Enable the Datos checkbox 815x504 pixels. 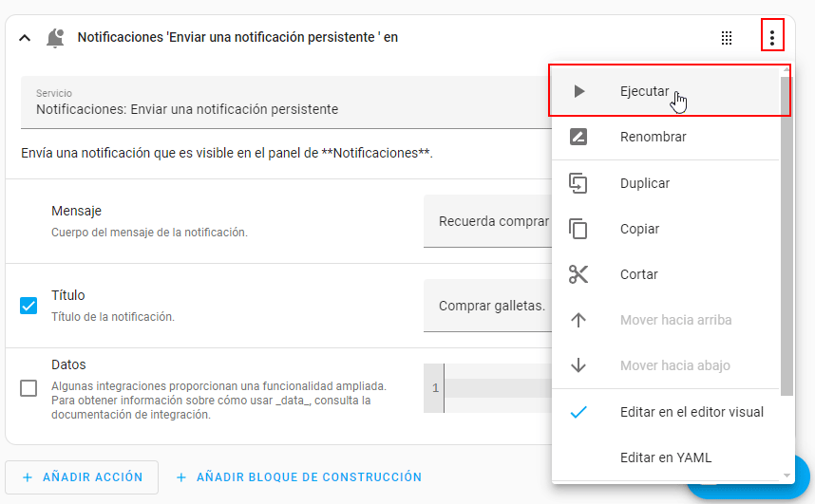(x=28, y=388)
